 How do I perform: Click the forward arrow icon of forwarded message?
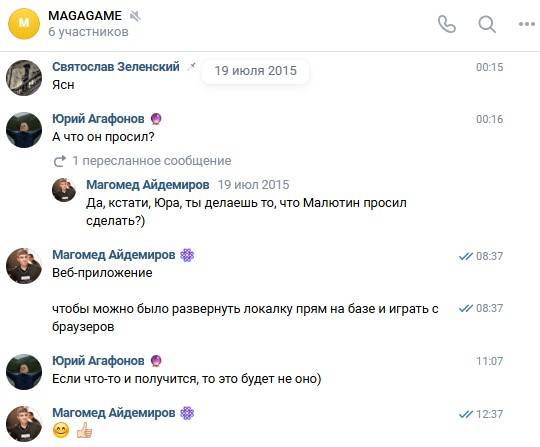[60, 161]
